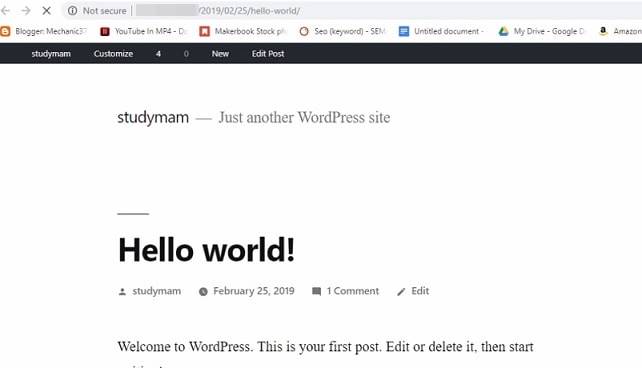Open the studymam admin bar menu
The height and width of the screenshot is (368, 642).
tap(51, 54)
